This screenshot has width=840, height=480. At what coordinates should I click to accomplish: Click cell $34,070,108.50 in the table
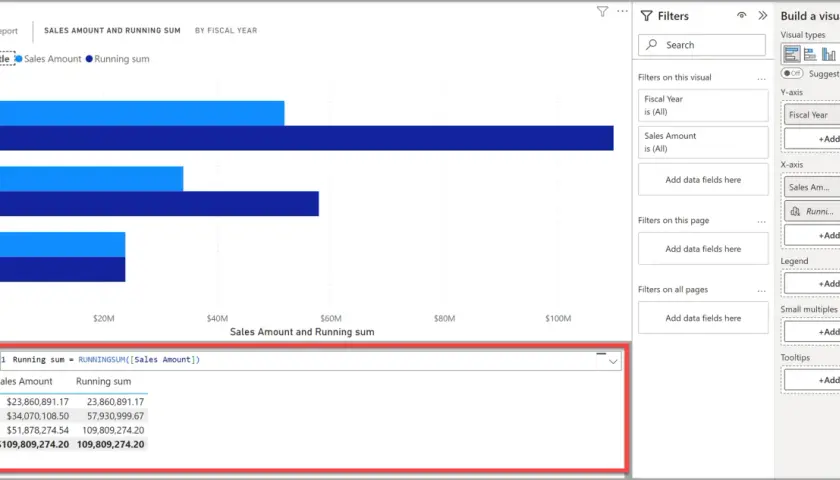coord(38,416)
